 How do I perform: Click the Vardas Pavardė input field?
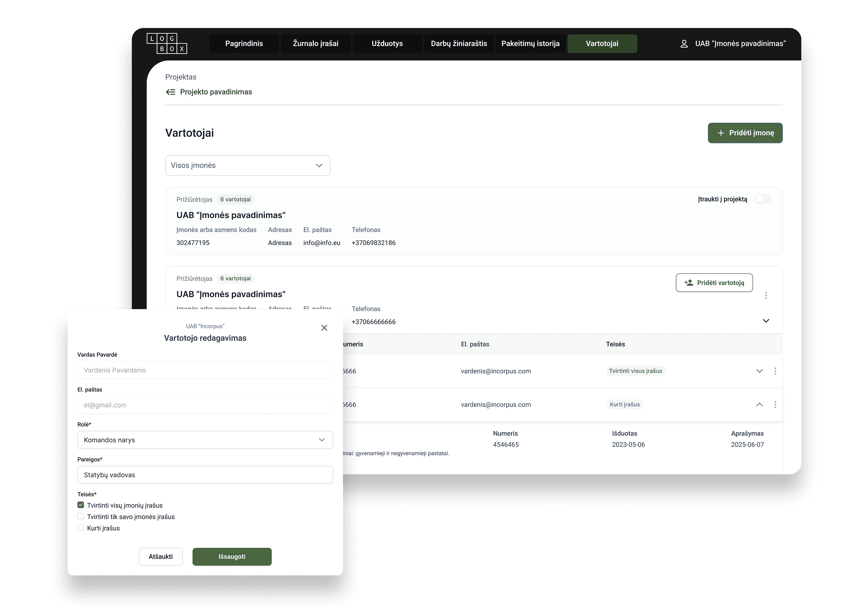[x=205, y=370]
